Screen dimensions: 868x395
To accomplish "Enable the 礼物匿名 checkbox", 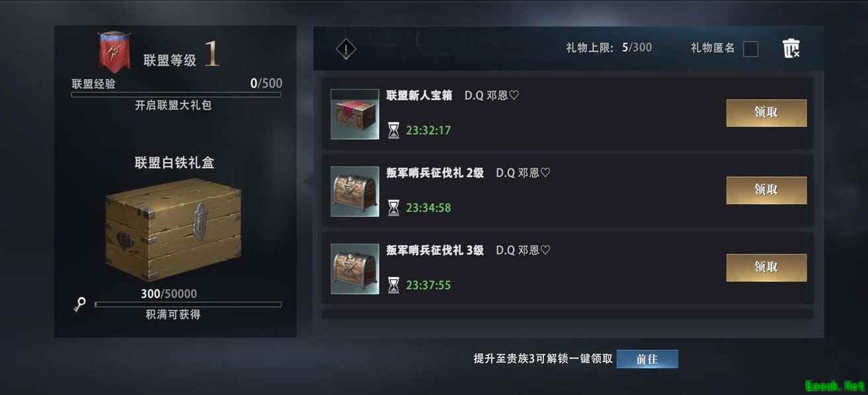I will pos(750,49).
